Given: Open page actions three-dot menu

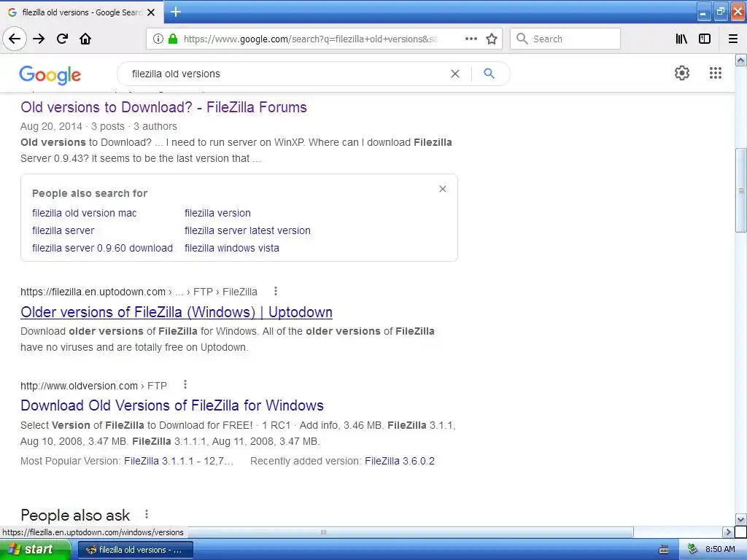Looking at the screenshot, I should [x=471, y=39].
